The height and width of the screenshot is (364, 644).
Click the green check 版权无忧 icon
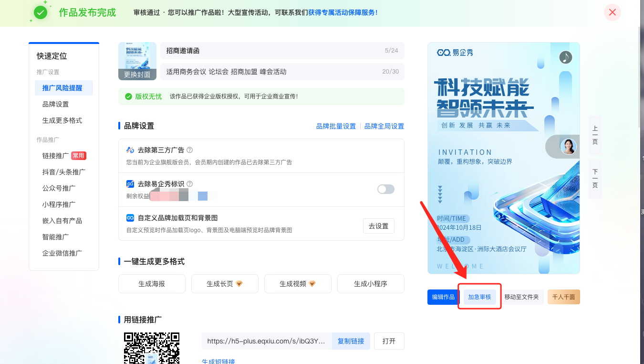tap(128, 96)
